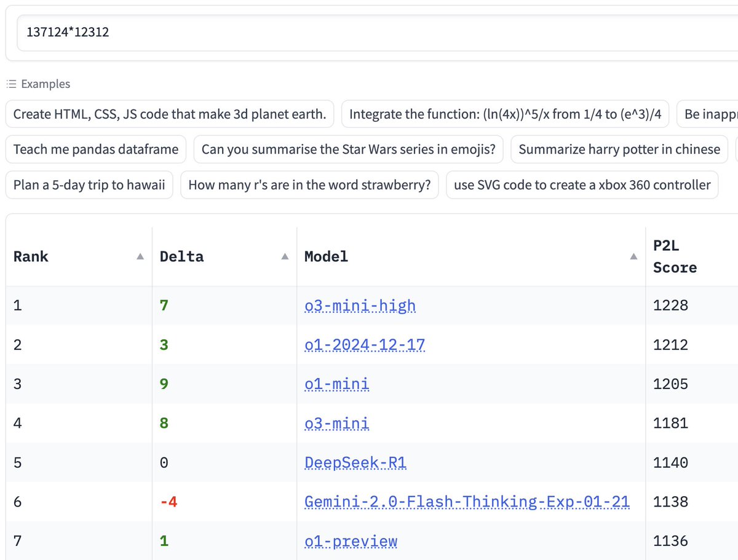The width and height of the screenshot is (738, 560).
Task: Click the green delta 8 for o3-mini
Action: (164, 424)
